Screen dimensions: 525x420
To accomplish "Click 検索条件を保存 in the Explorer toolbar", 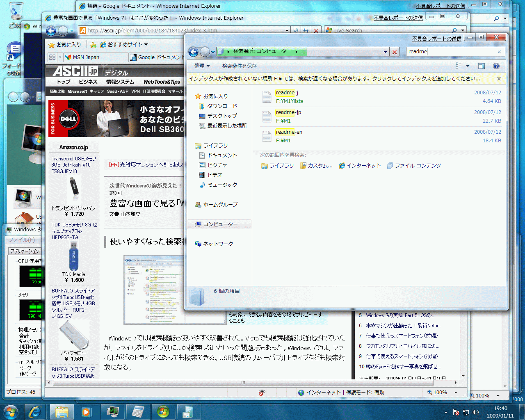I will tap(240, 66).
